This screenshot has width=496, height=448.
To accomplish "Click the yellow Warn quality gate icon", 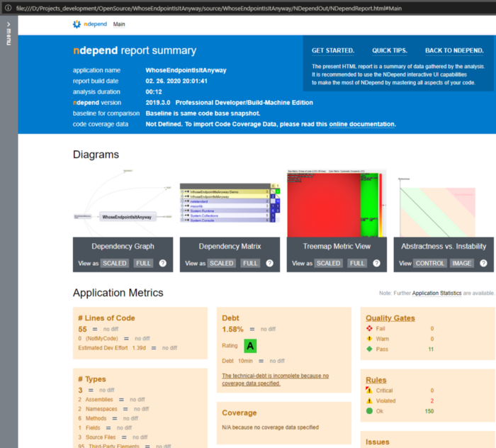I will [x=369, y=339].
